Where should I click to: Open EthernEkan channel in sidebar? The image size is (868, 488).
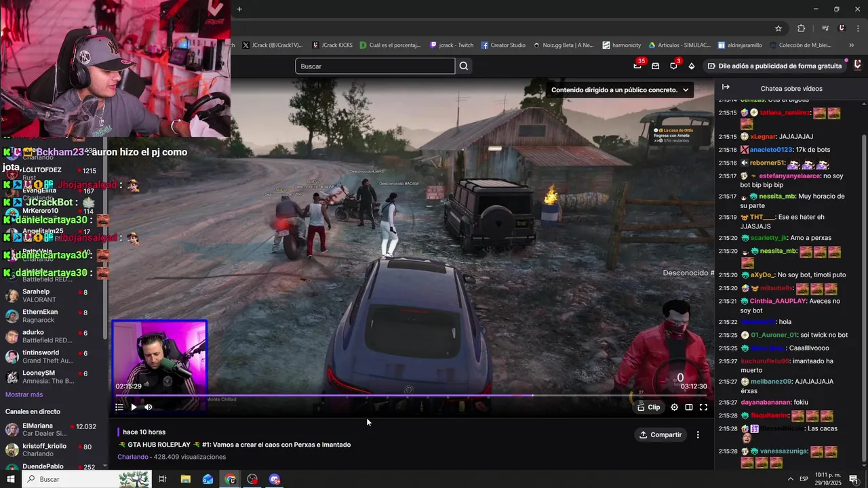click(x=53, y=316)
